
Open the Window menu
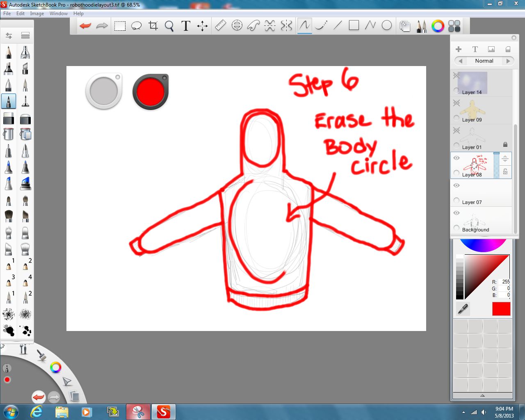coord(58,13)
